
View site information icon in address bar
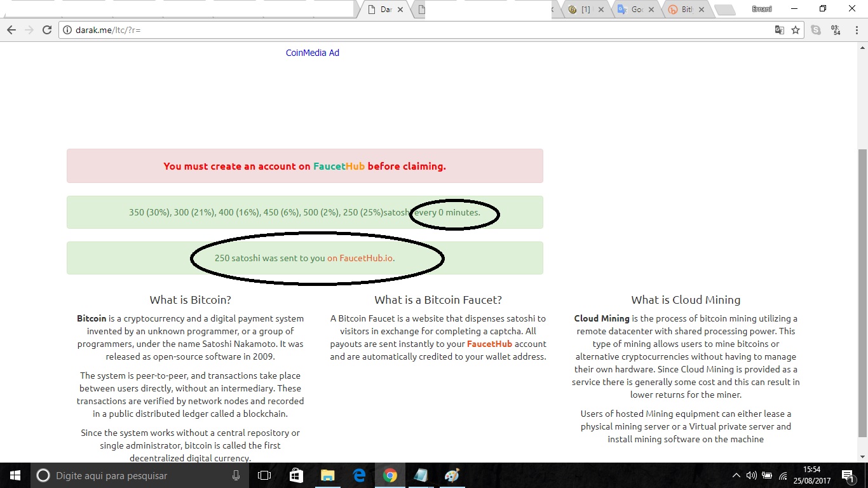click(69, 30)
